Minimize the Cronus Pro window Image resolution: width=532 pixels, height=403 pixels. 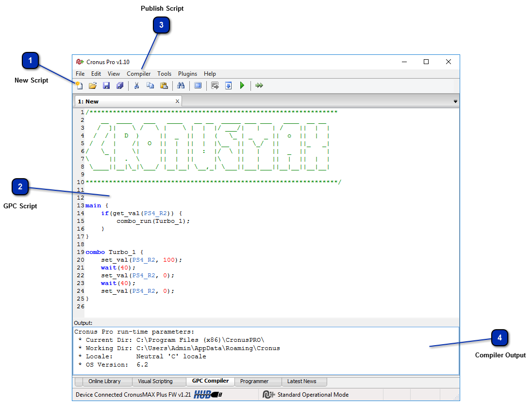(404, 62)
